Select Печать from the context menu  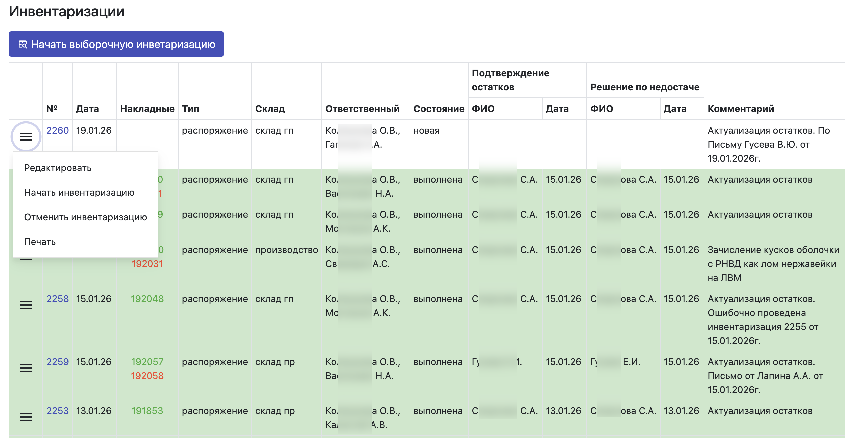click(40, 242)
